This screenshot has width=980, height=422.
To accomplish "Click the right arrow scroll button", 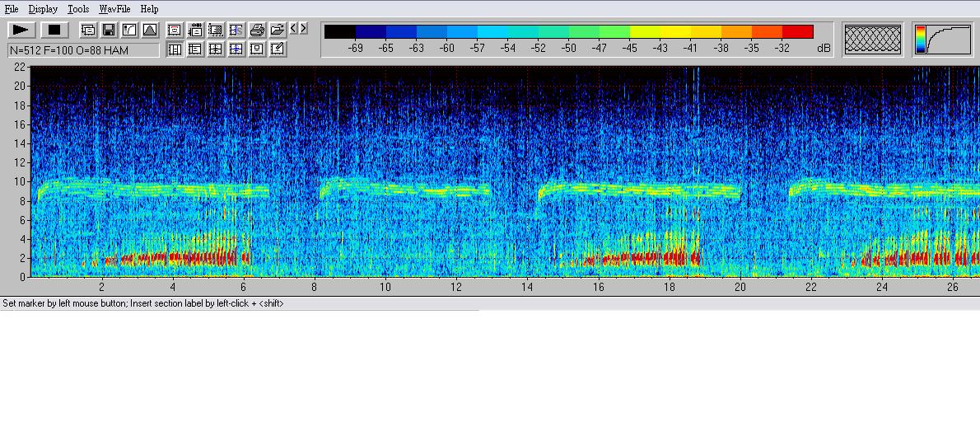I will click(x=303, y=28).
